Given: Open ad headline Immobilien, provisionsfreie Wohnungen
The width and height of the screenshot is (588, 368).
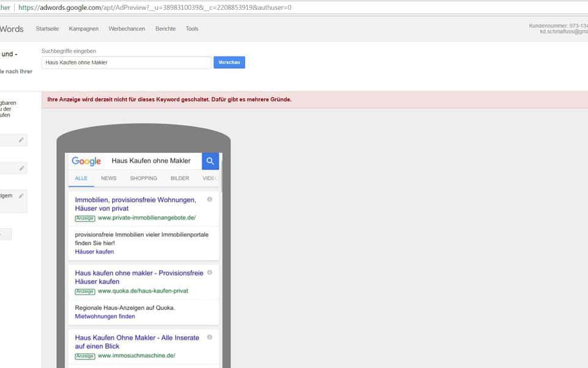Looking at the screenshot, I should (x=136, y=204).
